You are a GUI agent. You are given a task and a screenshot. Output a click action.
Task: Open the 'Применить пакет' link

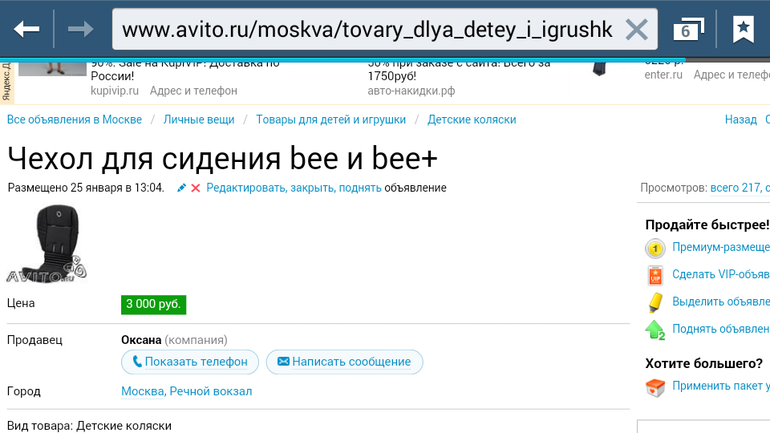[x=721, y=386]
